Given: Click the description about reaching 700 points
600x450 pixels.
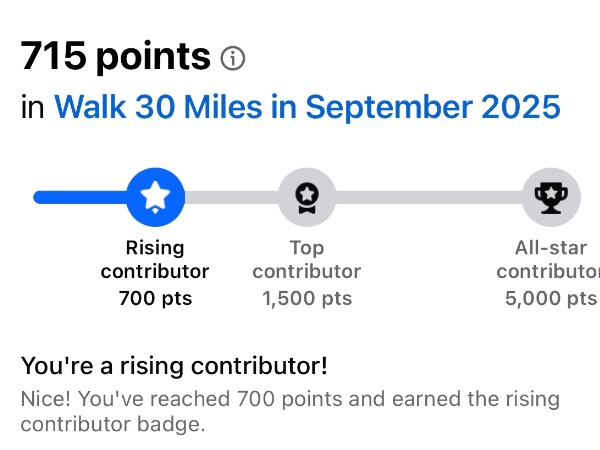Looking at the screenshot, I should [290, 399].
